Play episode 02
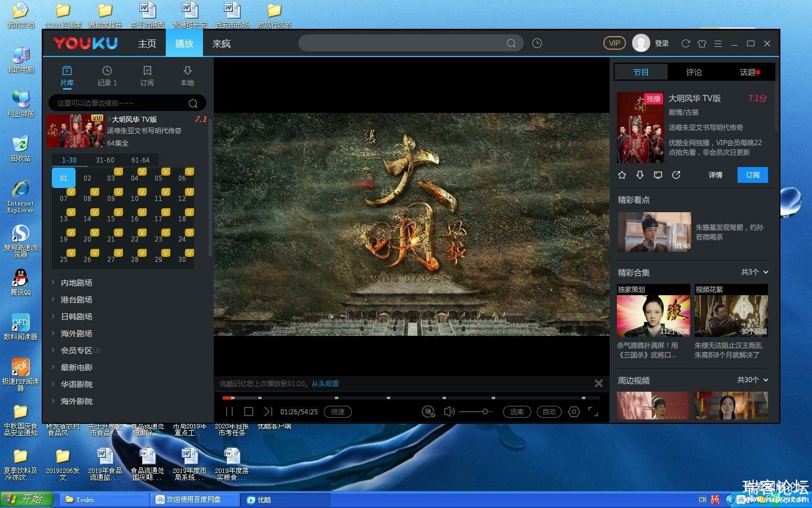 87,178
